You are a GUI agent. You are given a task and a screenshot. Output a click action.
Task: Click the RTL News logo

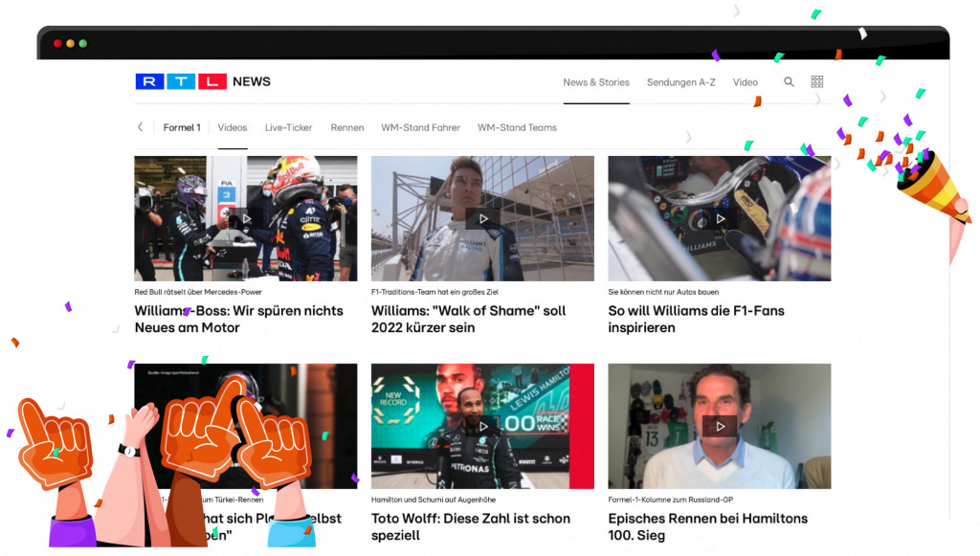tap(203, 82)
